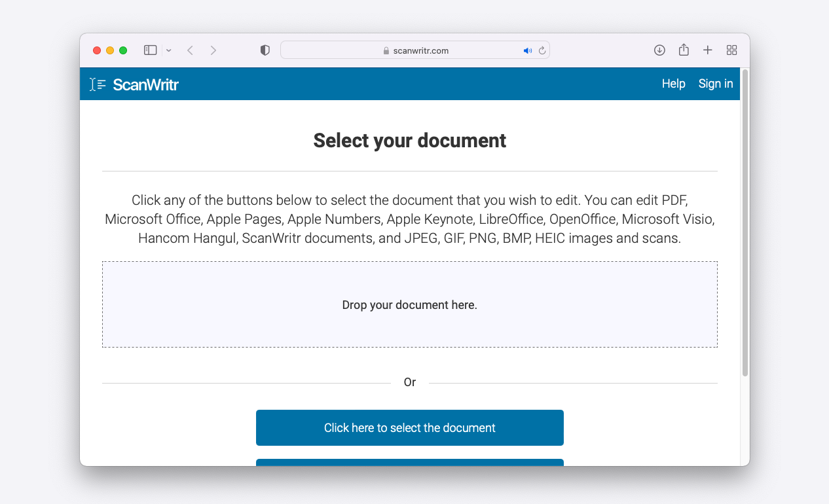Image resolution: width=829 pixels, height=504 pixels.
Task: Show tab overview grid icon
Action: (732, 50)
